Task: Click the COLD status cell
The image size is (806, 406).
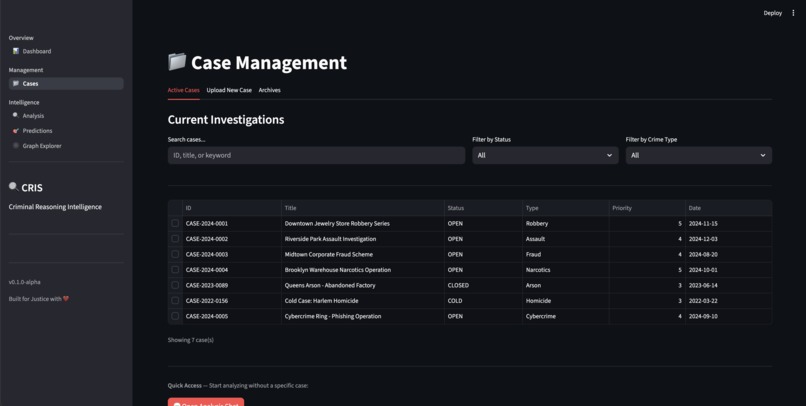Action: click(x=483, y=301)
